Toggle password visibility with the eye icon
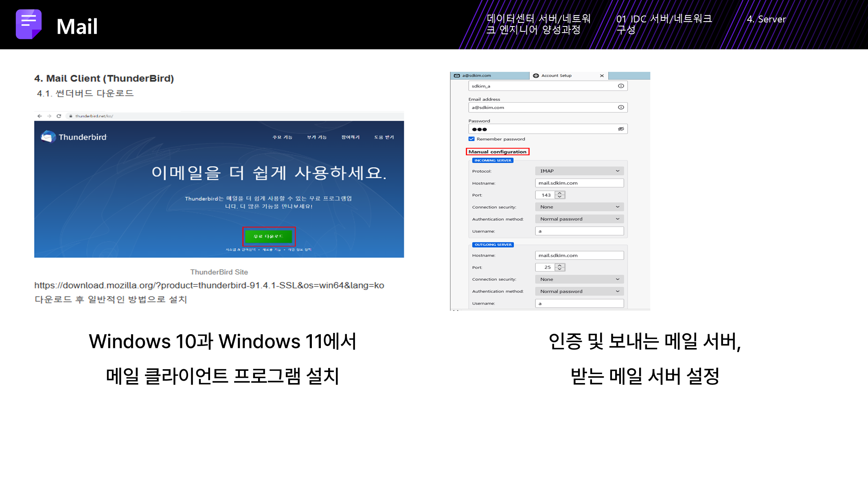868x489 pixels. coord(621,129)
